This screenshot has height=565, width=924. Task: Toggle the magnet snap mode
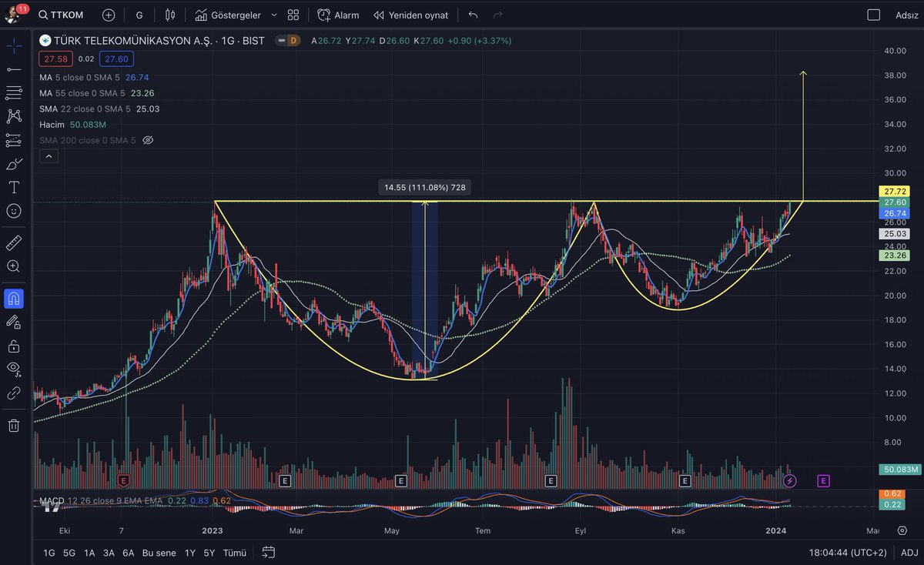click(14, 298)
